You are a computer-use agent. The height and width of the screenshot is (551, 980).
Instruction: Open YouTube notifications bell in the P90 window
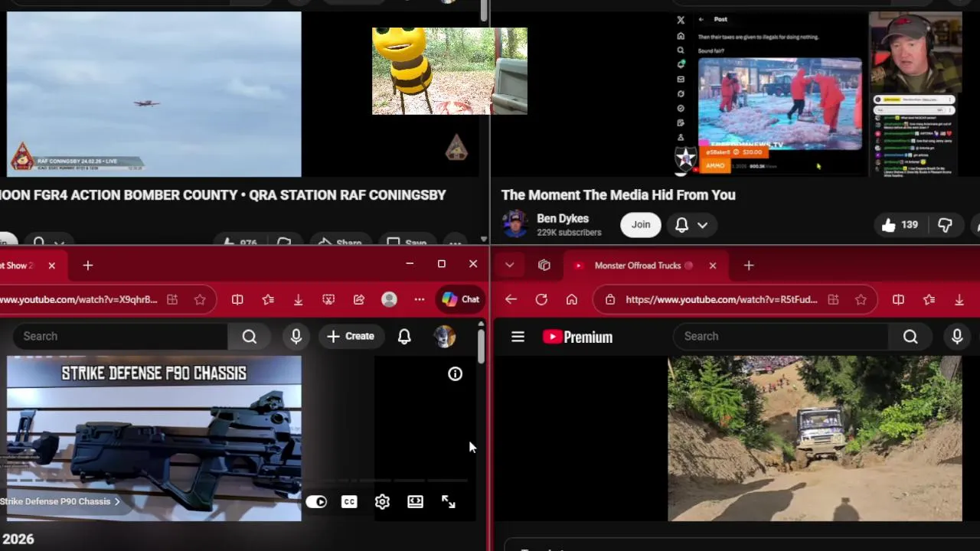[x=404, y=336]
